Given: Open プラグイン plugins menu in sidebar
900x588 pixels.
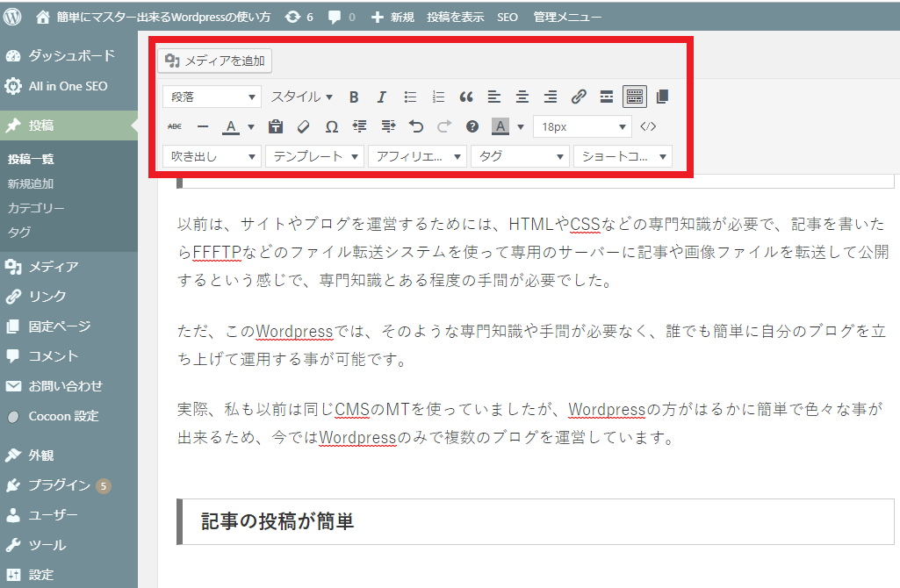Looking at the screenshot, I should click(x=68, y=485).
